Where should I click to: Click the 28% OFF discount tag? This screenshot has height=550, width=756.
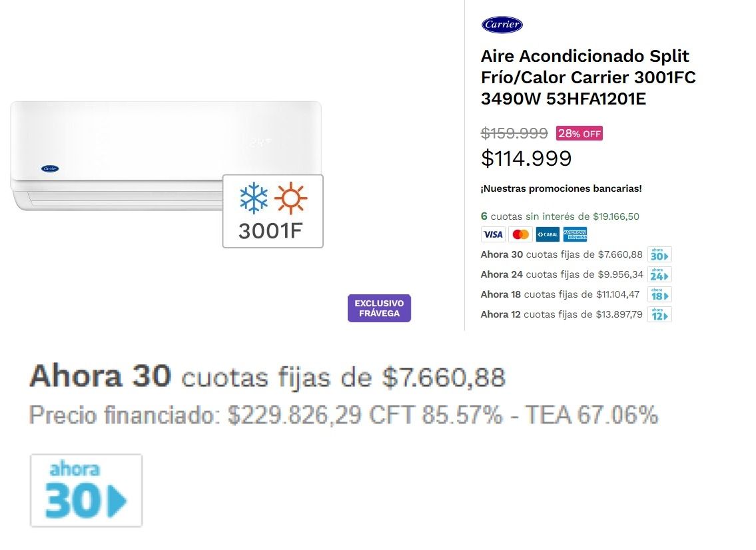click(x=579, y=134)
